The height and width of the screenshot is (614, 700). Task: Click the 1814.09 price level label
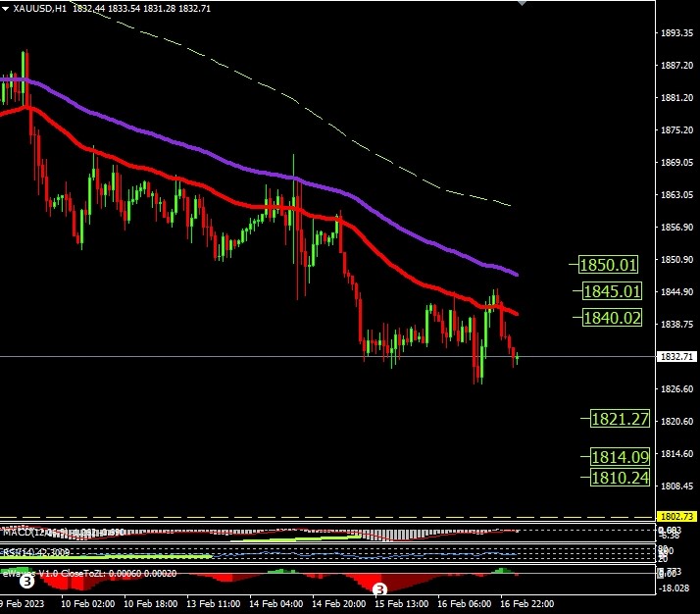click(620, 456)
